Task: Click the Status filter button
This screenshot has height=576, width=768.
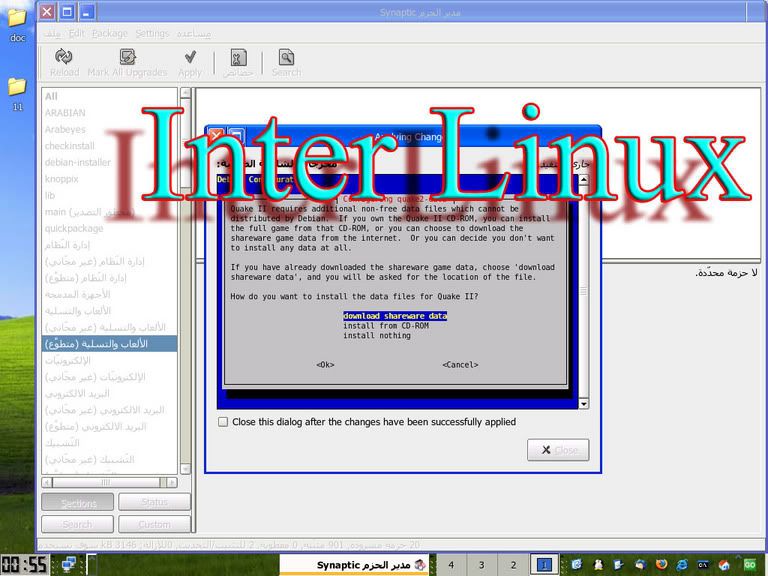Action: [154, 503]
